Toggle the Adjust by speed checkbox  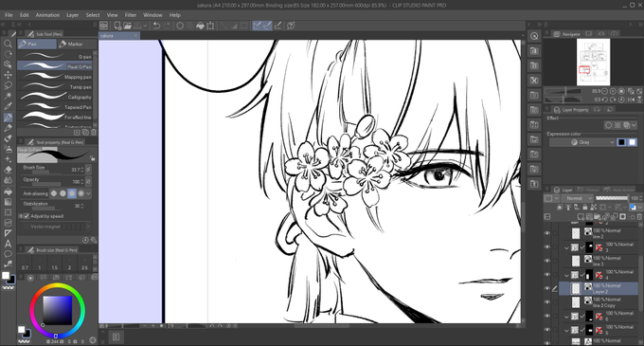pos(27,216)
